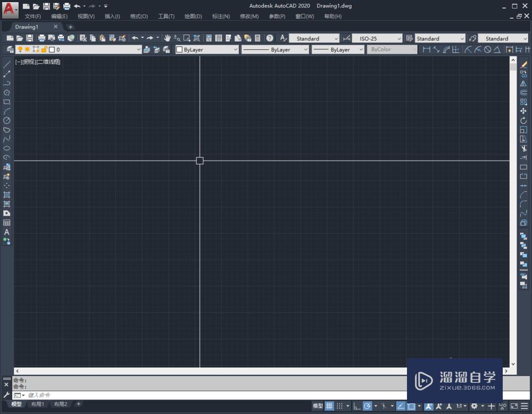The image size is (532, 414).
Task: Open the annotation scale 1:1 dropdown
Action: [462, 405]
